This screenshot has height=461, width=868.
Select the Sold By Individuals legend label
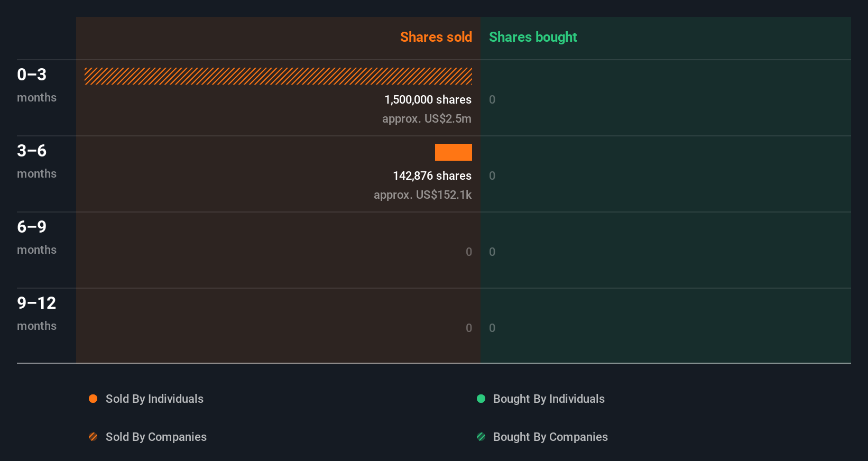pyautogui.click(x=154, y=399)
